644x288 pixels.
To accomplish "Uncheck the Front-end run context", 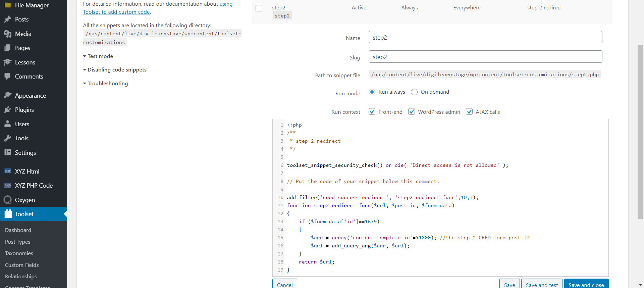I will [x=372, y=112].
